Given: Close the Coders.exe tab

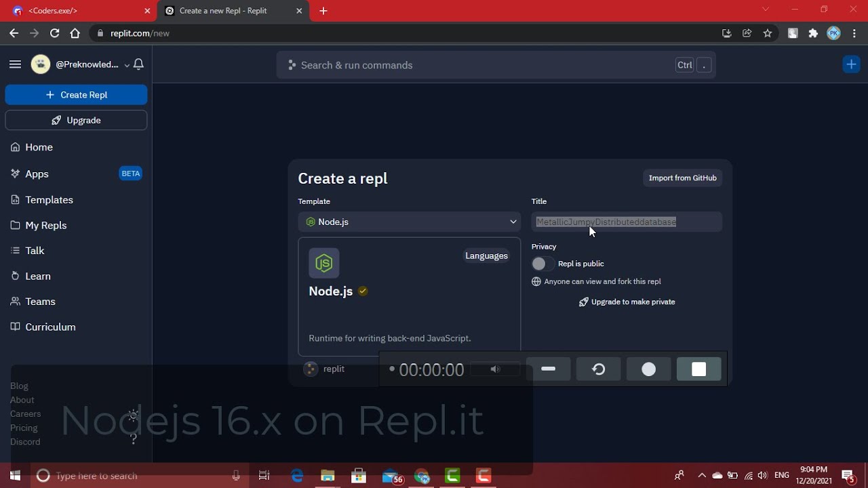Looking at the screenshot, I should point(147,11).
